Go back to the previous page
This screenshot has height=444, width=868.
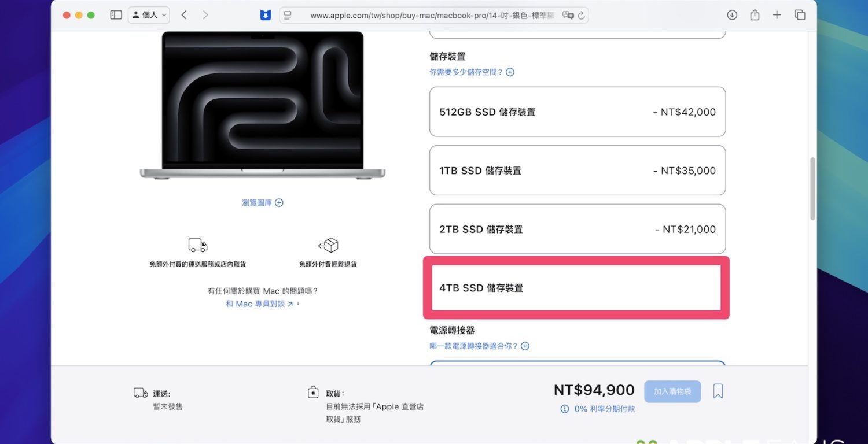[x=184, y=15]
